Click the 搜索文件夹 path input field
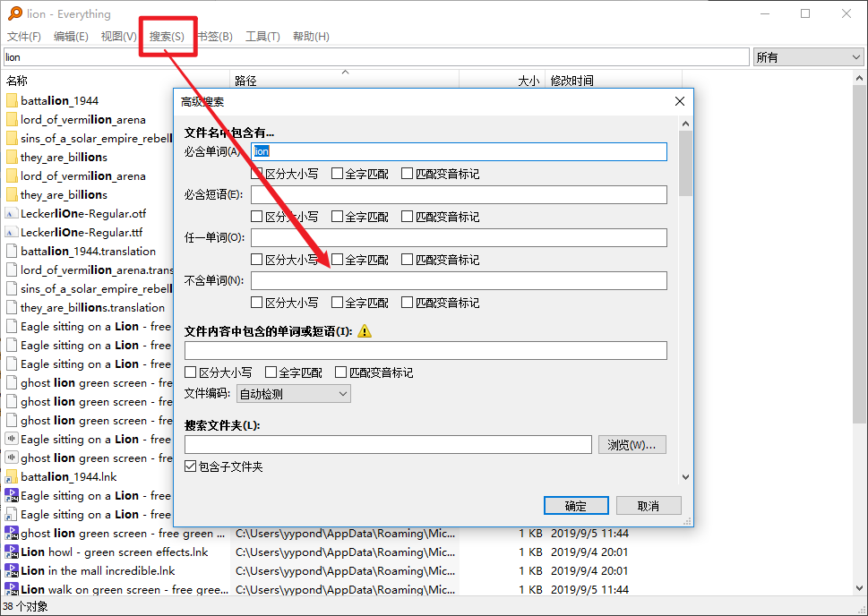 (x=388, y=444)
